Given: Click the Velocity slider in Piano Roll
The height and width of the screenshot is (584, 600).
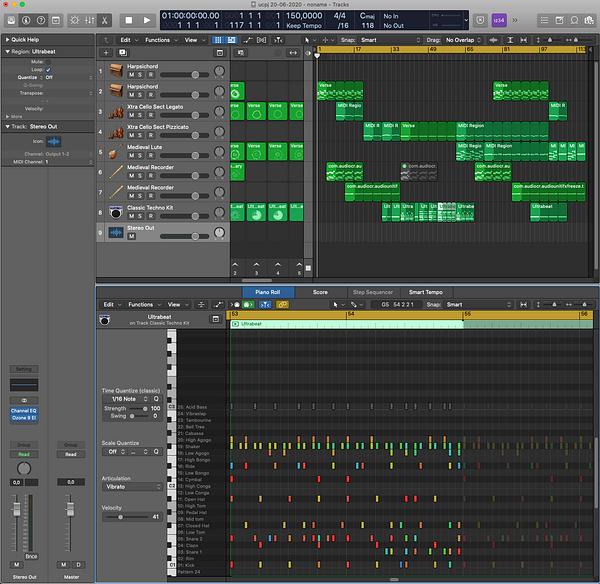Looking at the screenshot, I should (x=120, y=517).
